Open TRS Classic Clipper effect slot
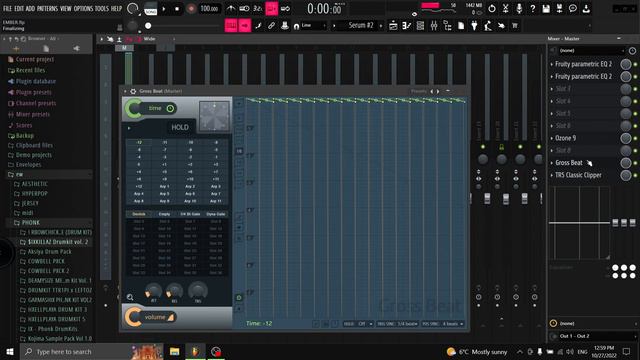This screenshot has height=360, width=640. pyautogui.click(x=578, y=175)
